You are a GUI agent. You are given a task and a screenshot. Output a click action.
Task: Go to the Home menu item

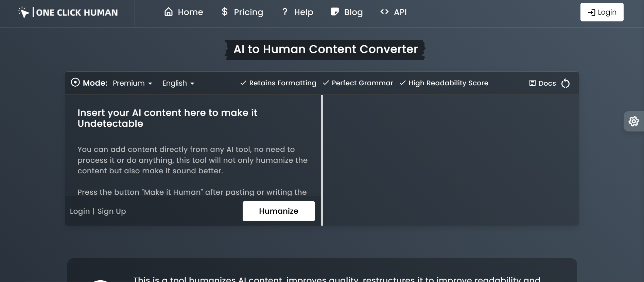pyautogui.click(x=184, y=12)
